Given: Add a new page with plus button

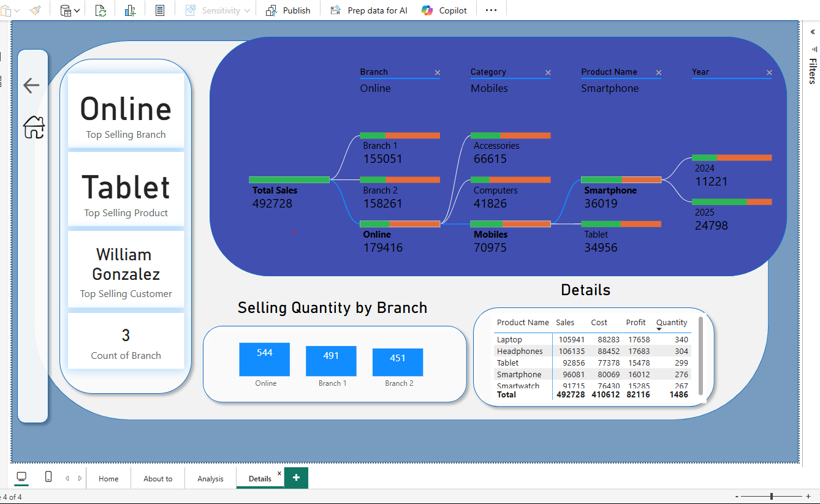Looking at the screenshot, I should (296, 478).
